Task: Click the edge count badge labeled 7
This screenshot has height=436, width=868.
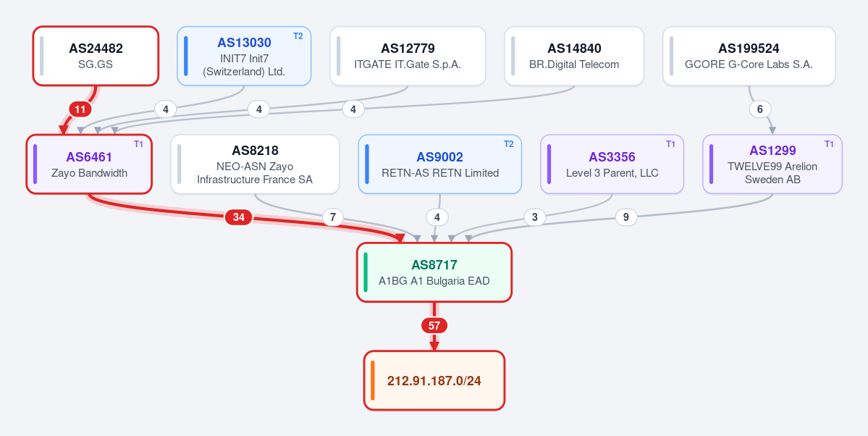Action: pyautogui.click(x=333, y=217)
